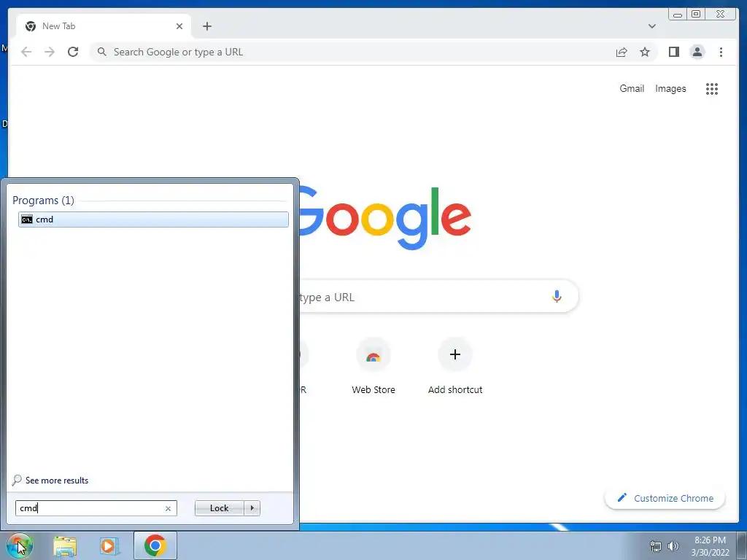Click the browser Forward arrow
Image resolution: width=747 pixels, height=560 pixels.
[x=50, y=52]
